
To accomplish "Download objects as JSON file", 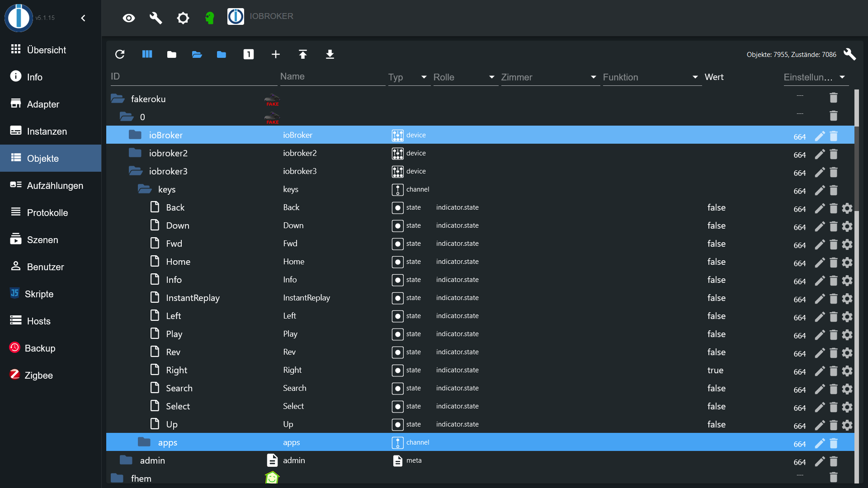I will (330, 54).
